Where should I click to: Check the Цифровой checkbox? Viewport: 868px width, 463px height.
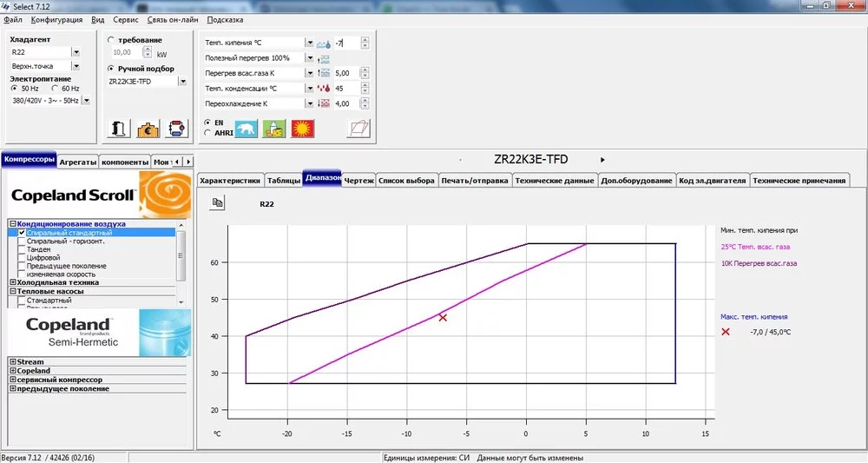(22, 258)
